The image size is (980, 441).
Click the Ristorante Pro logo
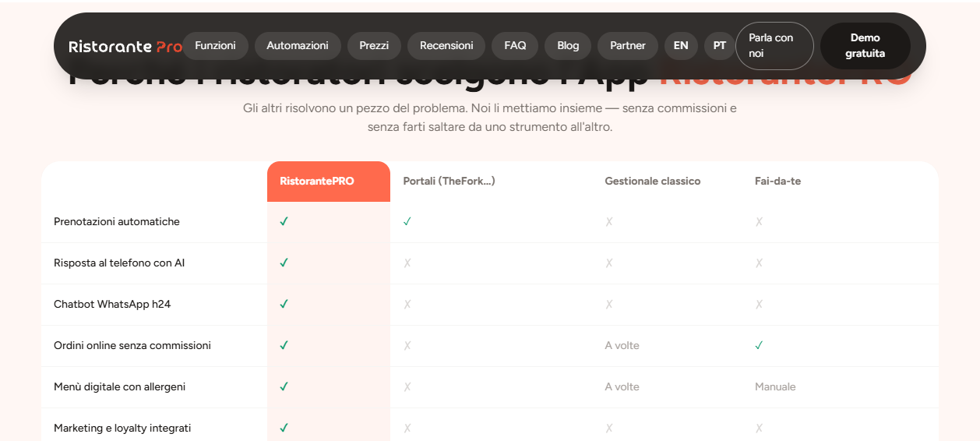(x=125, y=46)
